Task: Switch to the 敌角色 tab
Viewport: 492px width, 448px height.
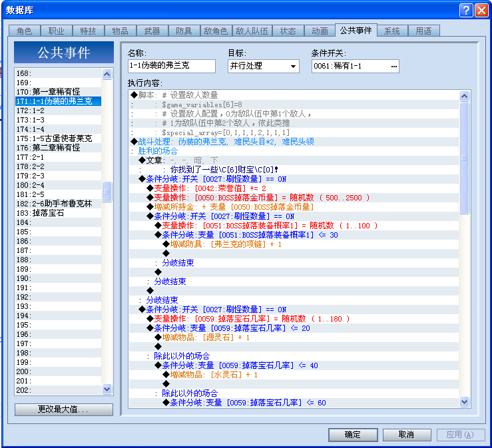Action: tap(216, 31)
